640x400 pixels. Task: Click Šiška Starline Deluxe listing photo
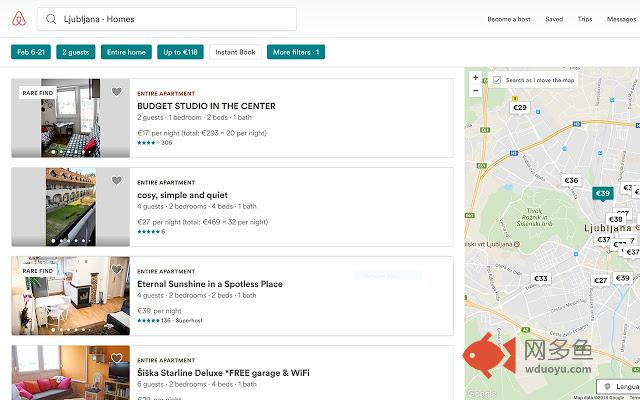[x=70, y=373]
